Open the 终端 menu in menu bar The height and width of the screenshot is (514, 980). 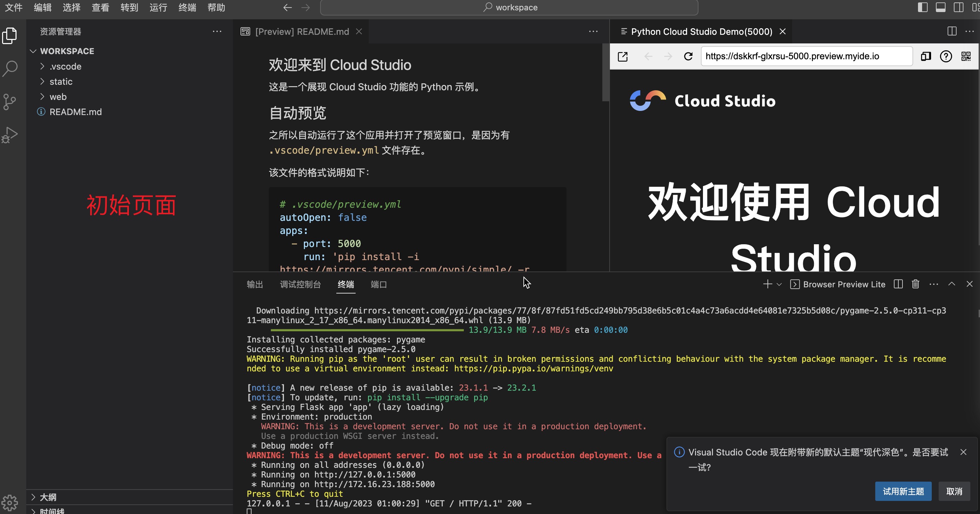click(187, 7)
